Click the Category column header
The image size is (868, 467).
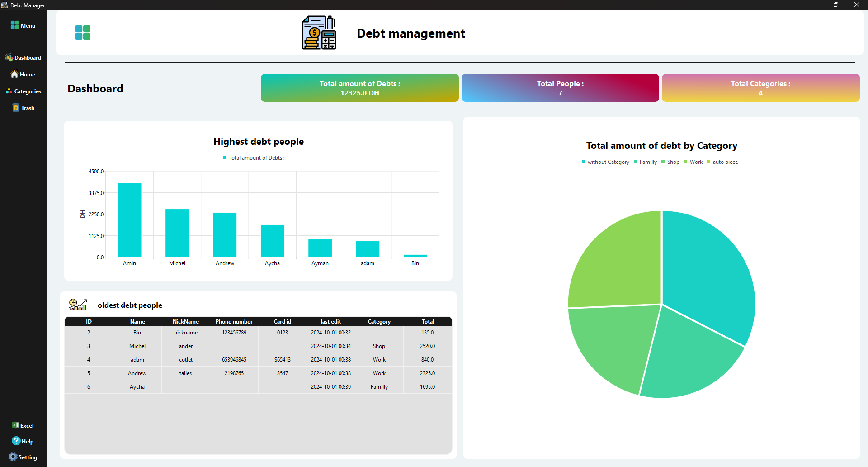click(379, 322)
